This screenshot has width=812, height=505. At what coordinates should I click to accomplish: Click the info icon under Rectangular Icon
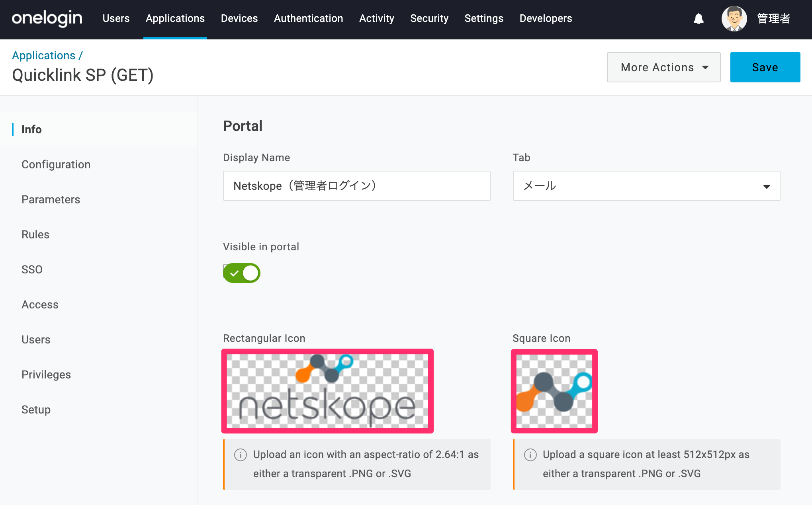tap(241, 454)
